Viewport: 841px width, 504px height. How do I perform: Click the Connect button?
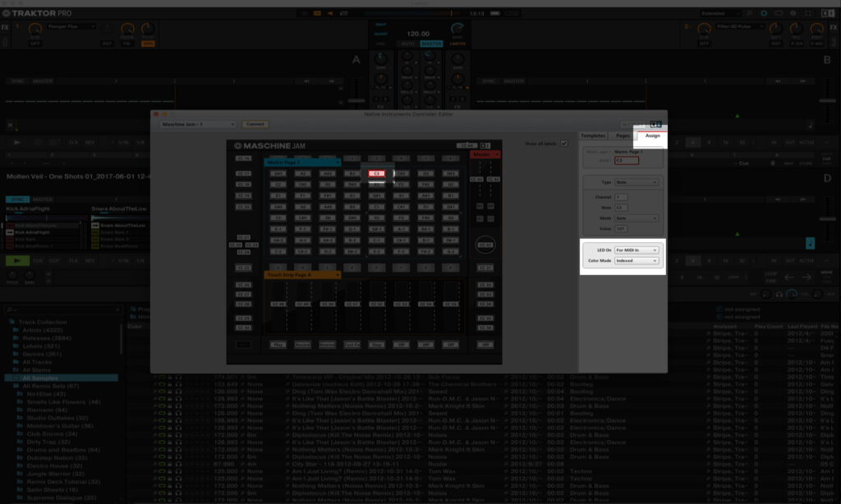(255, 125)
